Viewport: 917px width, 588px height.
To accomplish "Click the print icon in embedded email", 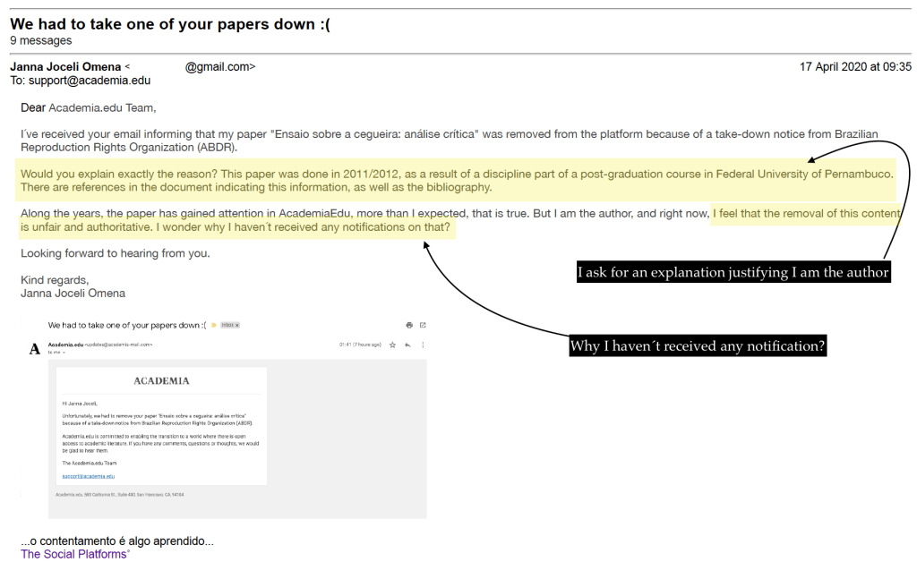I will click(409, 325).
